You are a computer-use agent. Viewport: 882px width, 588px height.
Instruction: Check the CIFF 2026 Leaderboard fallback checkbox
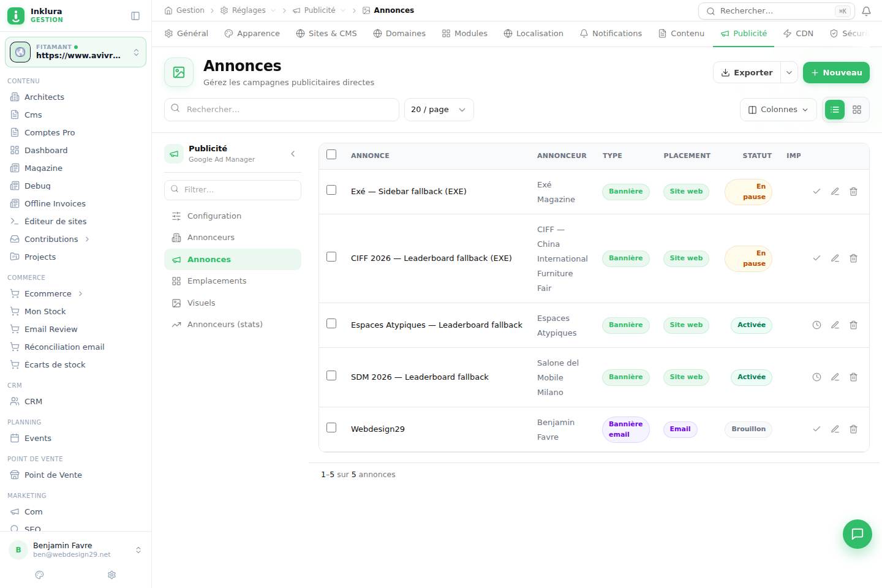(331, 257)
